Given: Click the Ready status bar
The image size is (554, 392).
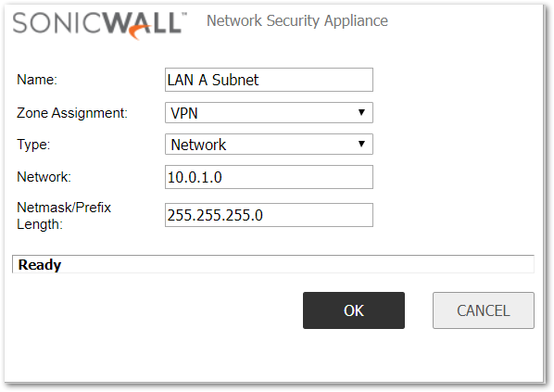Looking at the screenshot, I should [x=273, y=264].
